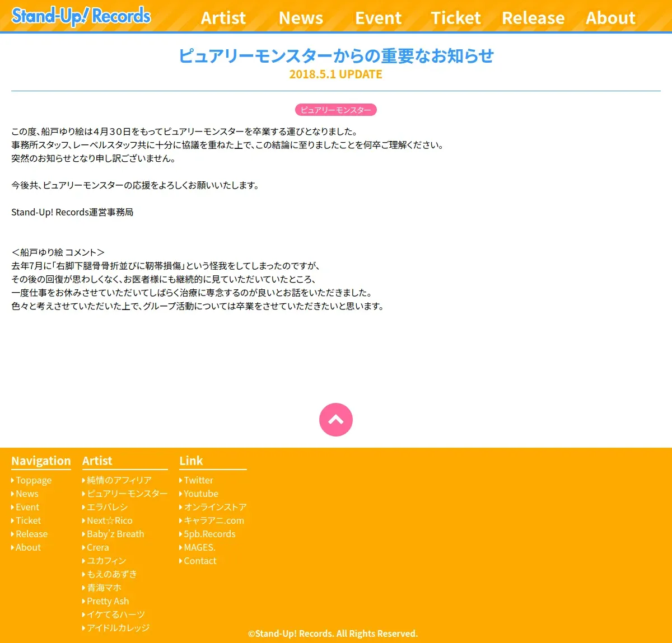Open Contact link in footer
Screen dimensions: 672x643
[198, 561]
